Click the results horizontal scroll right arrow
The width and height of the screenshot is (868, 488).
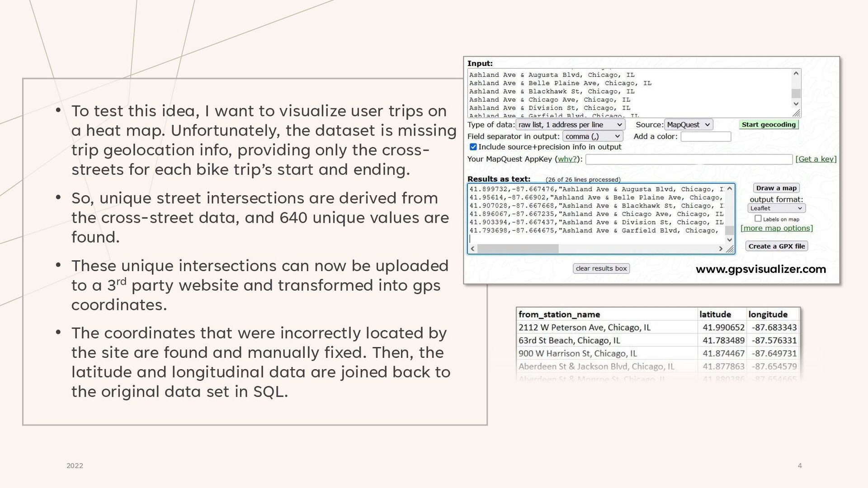721,249
